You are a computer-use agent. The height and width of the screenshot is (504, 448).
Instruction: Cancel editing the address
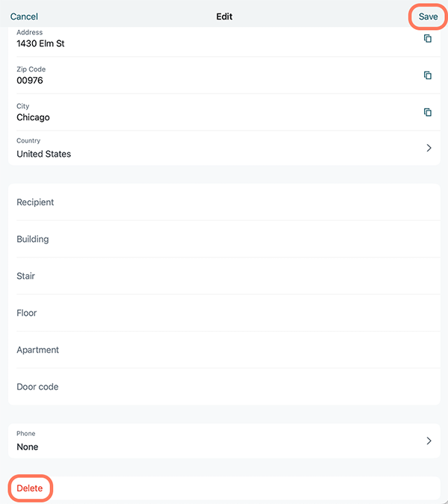click(x=24, y=16)
